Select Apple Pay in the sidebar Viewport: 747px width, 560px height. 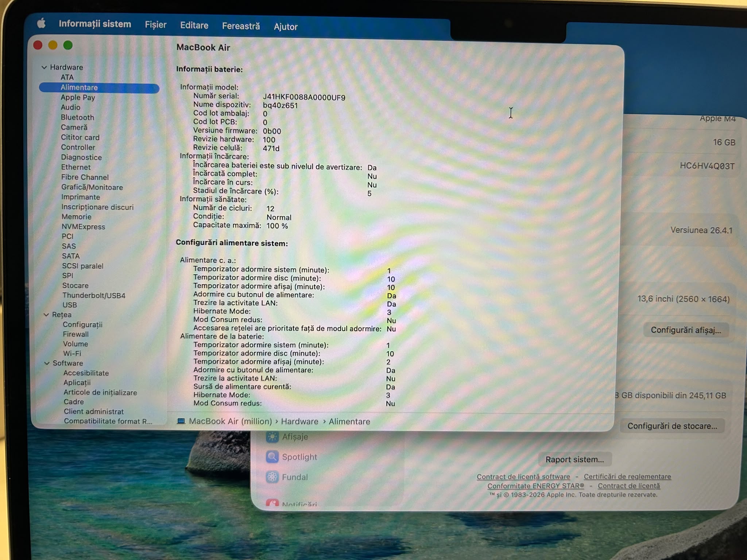pos(78,97)
